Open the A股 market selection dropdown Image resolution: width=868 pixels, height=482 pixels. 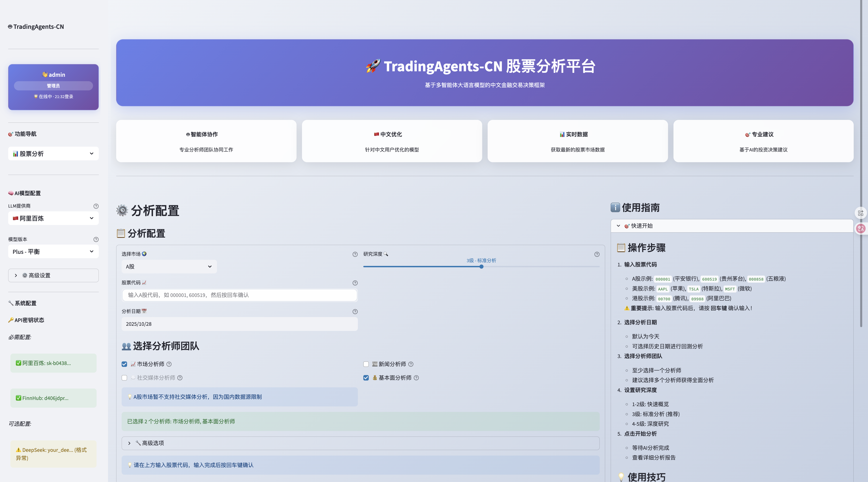[169, 266]
